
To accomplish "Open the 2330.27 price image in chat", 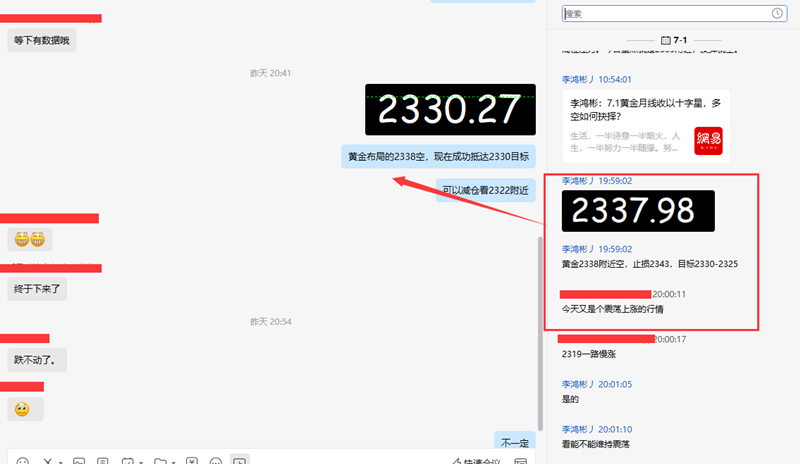I will [450, 110].
